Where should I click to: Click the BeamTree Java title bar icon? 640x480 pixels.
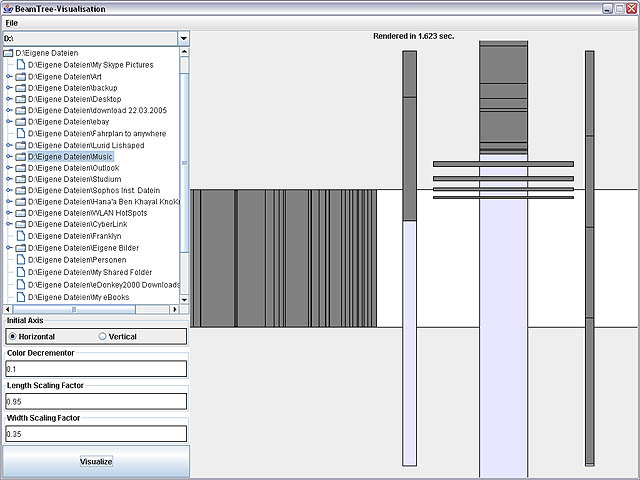point(8,9)
